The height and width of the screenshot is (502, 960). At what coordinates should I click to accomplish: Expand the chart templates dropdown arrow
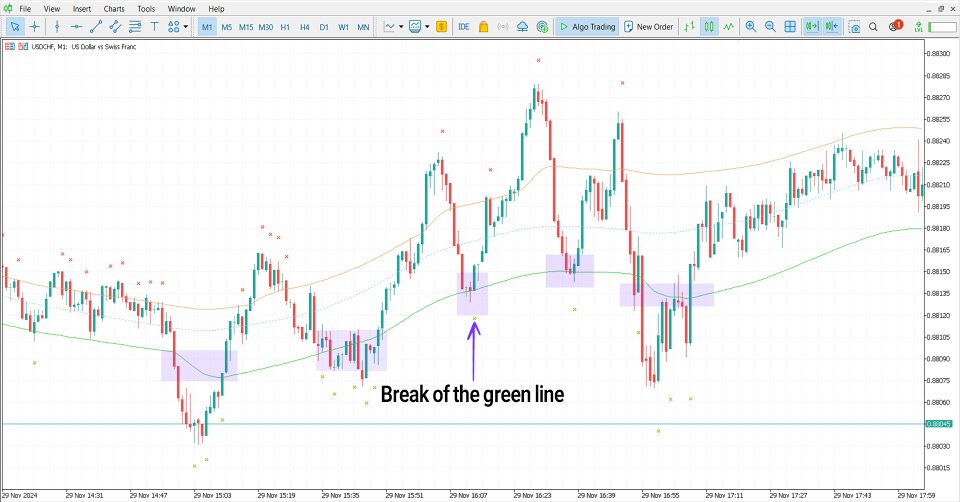point(427,27)
